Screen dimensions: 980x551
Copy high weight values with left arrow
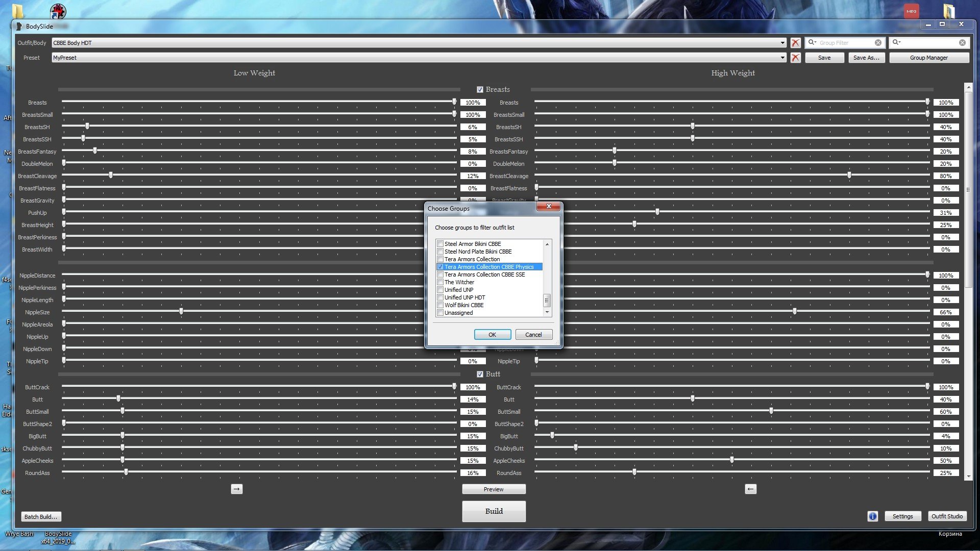pyautogui.click(x=750, y=489)
